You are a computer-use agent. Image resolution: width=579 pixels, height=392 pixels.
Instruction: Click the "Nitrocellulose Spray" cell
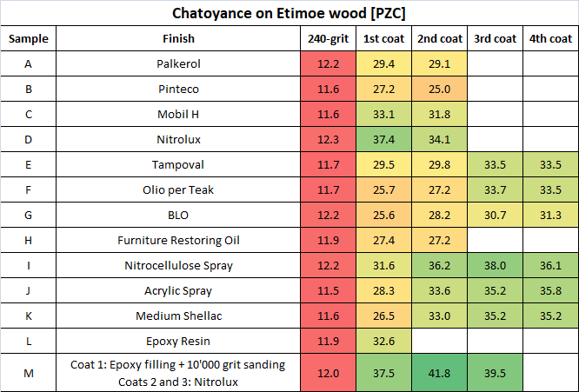click(178, 265)
